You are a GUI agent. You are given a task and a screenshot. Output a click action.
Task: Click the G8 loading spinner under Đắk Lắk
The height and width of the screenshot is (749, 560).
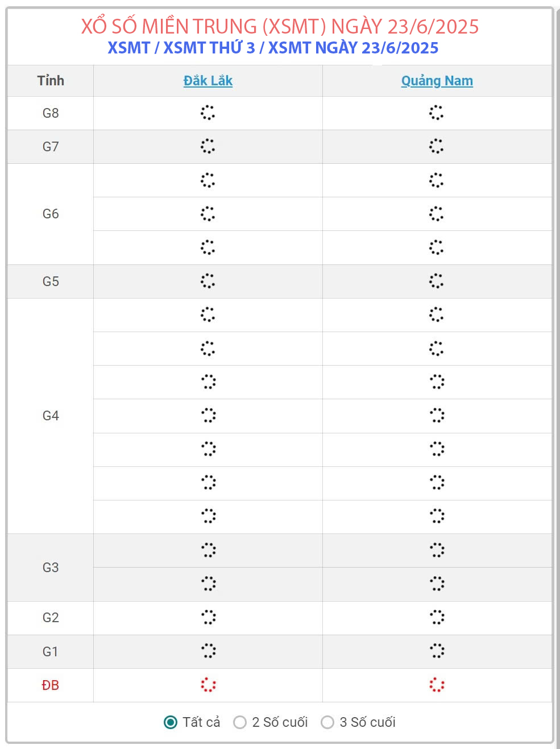[x=208, y=113]
